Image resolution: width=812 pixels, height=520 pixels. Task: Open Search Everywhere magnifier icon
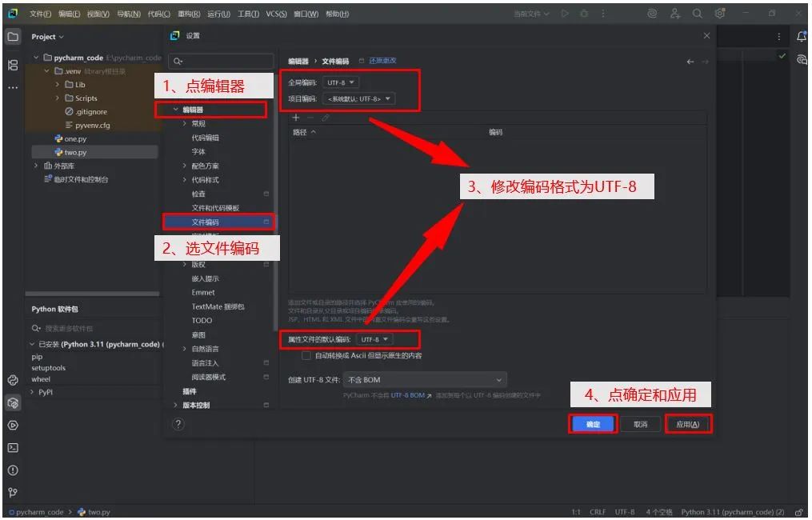698,14
